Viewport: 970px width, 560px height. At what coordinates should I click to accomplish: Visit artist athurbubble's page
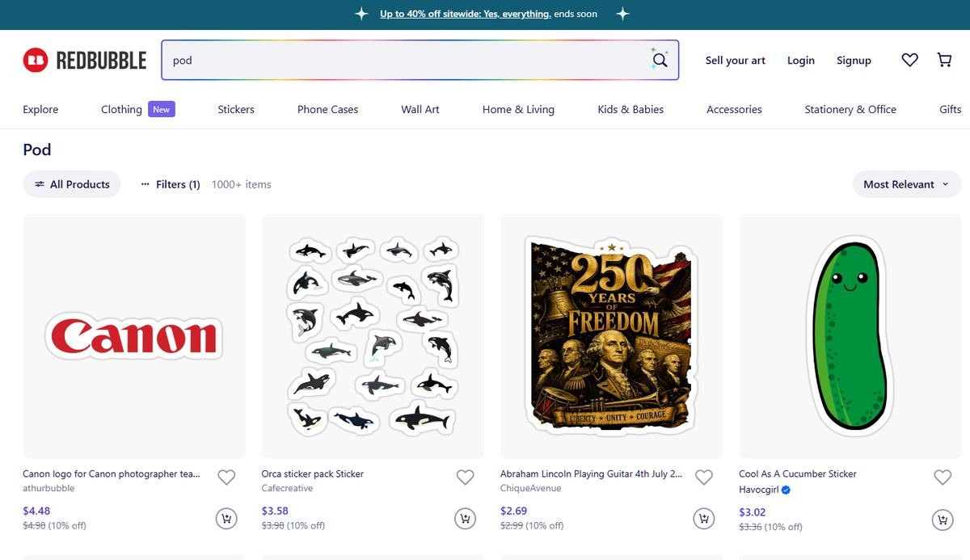tap(48, 488)
